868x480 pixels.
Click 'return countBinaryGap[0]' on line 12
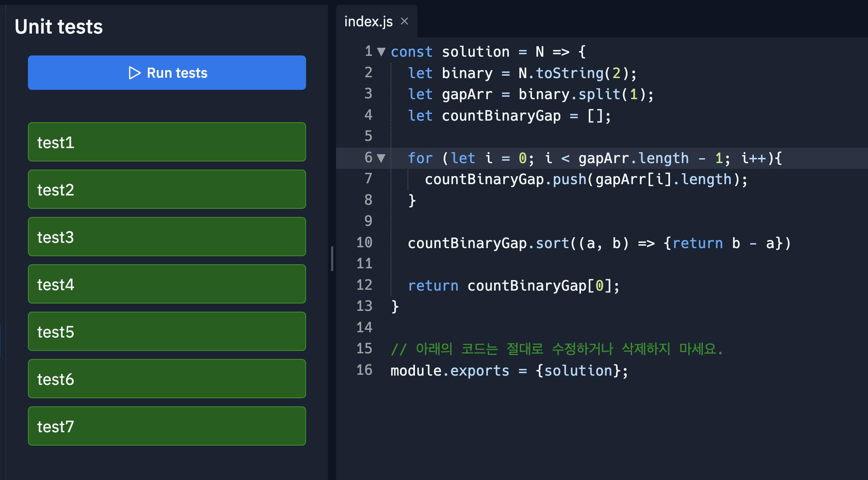click(x=510, y=286)
